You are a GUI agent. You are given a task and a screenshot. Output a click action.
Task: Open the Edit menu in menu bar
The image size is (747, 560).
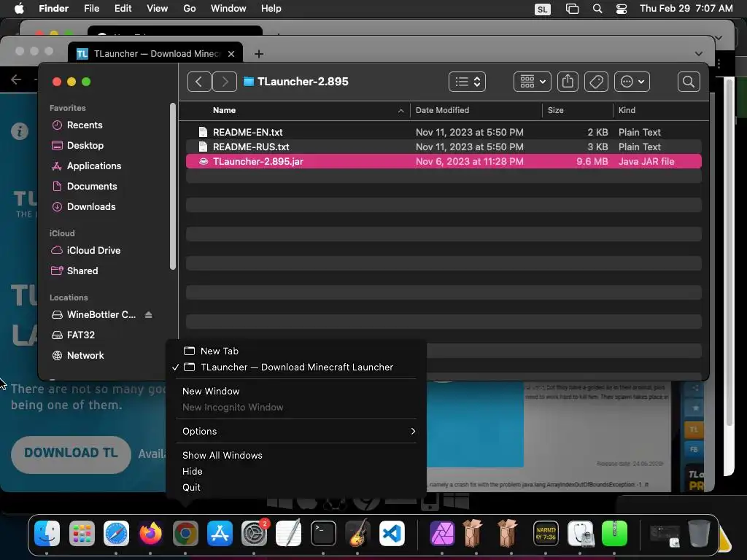pos(123,9)
